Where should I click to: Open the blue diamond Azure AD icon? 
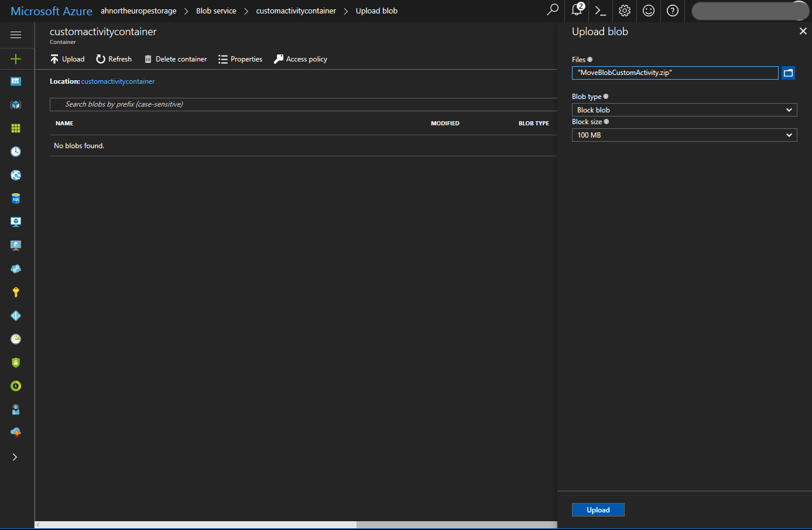(x=16, y=316)
